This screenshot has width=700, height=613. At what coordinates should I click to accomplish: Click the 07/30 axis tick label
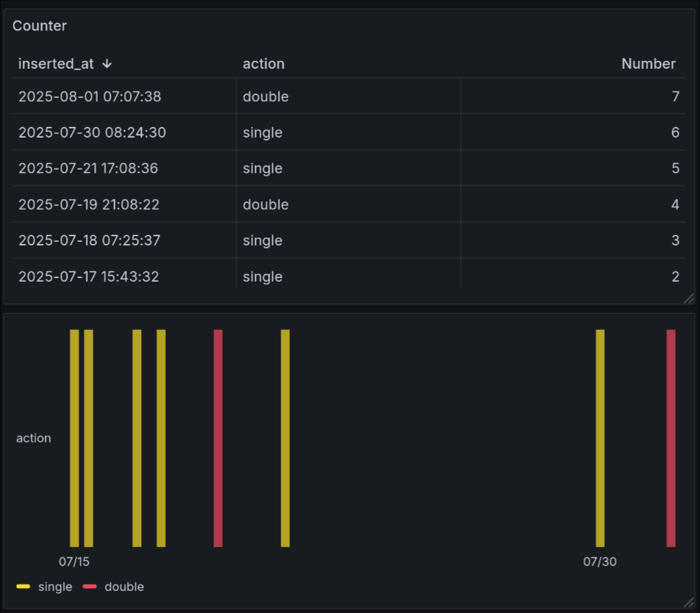600,561
